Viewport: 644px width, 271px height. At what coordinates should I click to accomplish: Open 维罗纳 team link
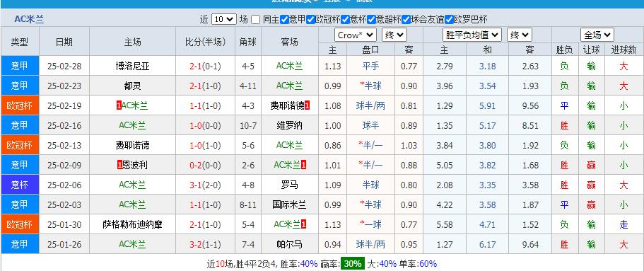290,125
